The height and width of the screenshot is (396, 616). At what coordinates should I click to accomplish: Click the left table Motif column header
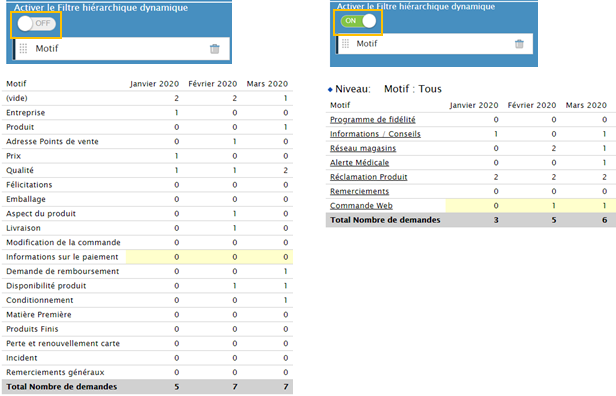(16, 84)
